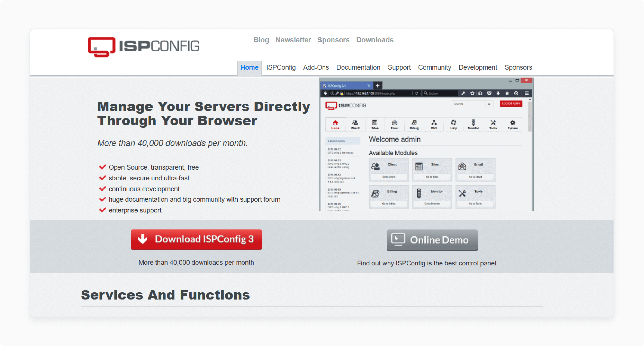This screenshot has width=644, height=346.
Task: Click the 'Available Modules' heading
Action: click(393, 153)
